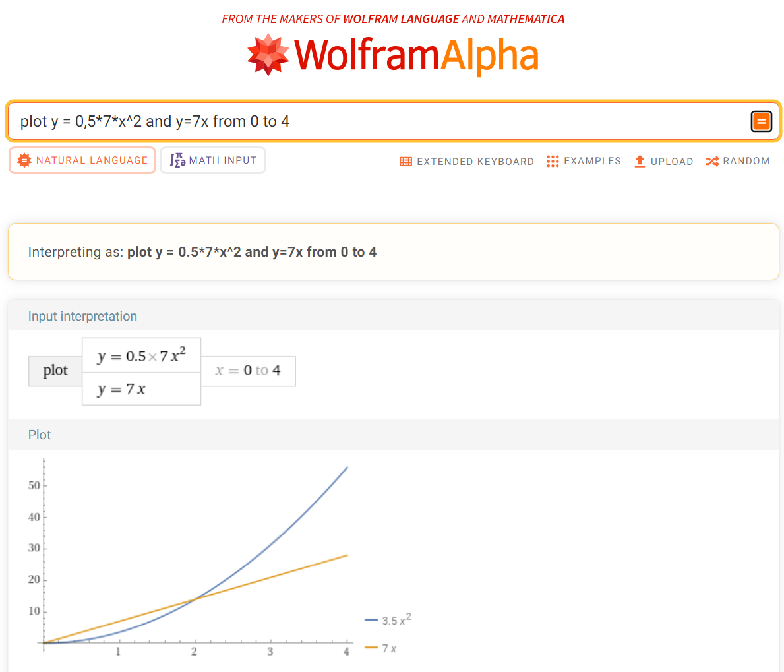Click the 'plot' cell in interpretation table
784x672 pixels.
point(55,371)
